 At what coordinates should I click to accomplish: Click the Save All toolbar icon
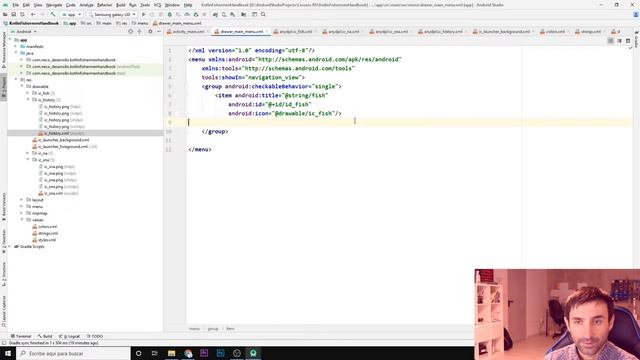[13, 14]
